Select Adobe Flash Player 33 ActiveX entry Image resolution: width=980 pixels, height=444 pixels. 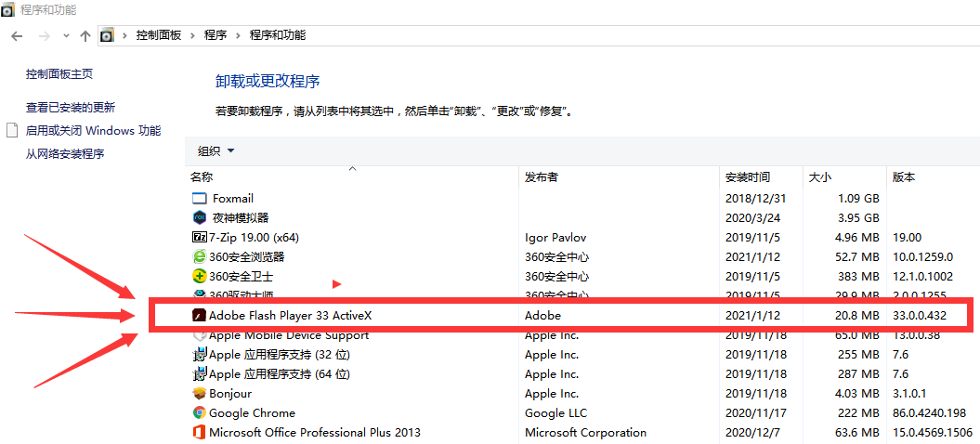pyautogui.click(x=291, y=316)
